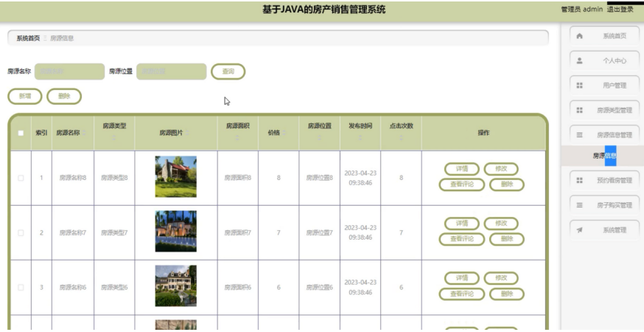
Task: Click the 删除 button above the table
Action: coord(64,96)
